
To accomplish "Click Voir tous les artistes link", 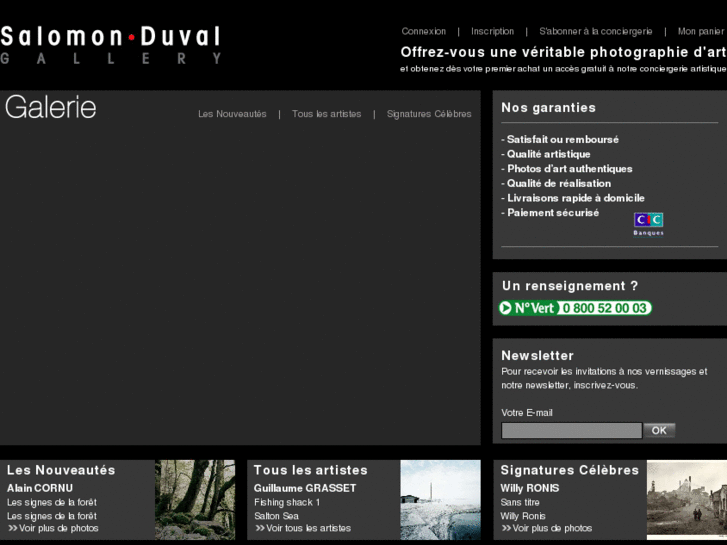I will pyautogui.click(x=303, y=528).
